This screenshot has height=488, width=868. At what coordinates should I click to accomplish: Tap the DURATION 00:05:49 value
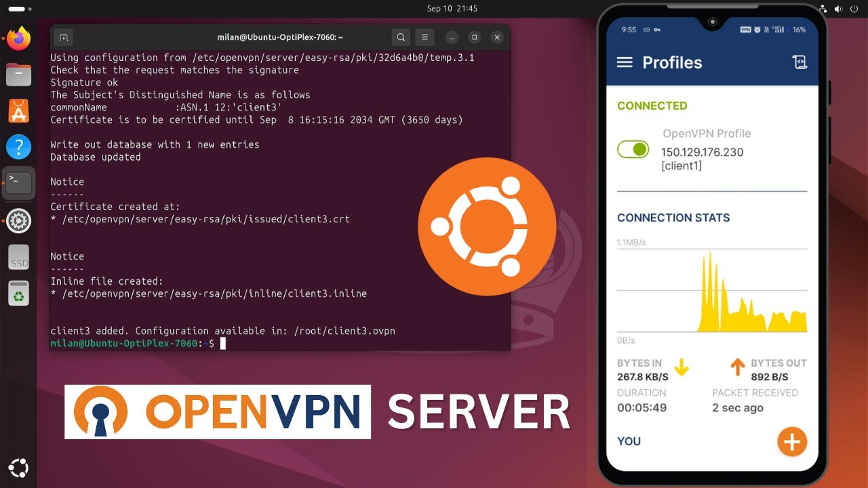click(642, 408)
